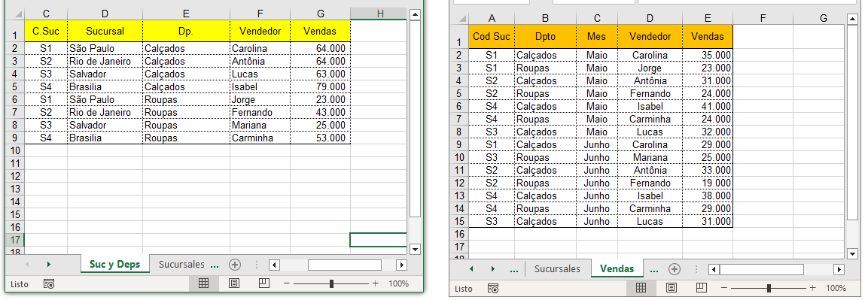Add new sheet in right workbook

(x=675, y=269)
